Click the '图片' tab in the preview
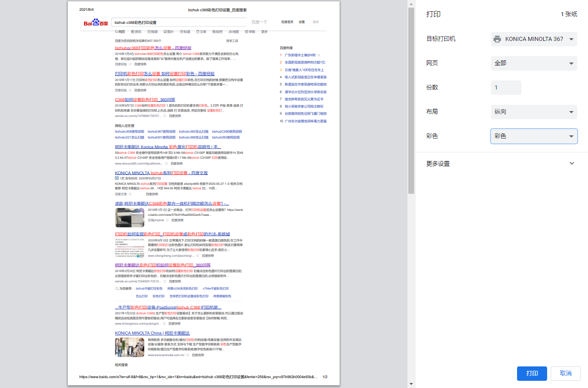The height and width of the screenshot is (388, 588). (x=169, y=32)
